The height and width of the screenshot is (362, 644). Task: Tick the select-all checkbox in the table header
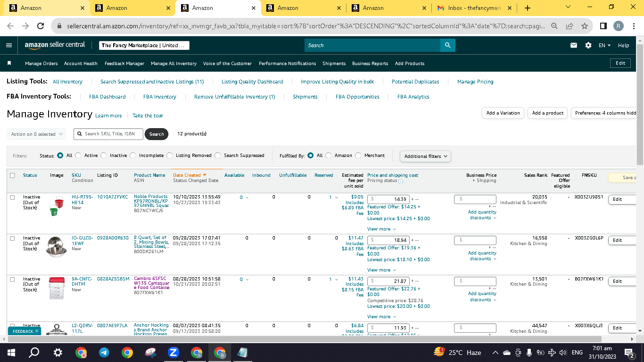point(12,175)
